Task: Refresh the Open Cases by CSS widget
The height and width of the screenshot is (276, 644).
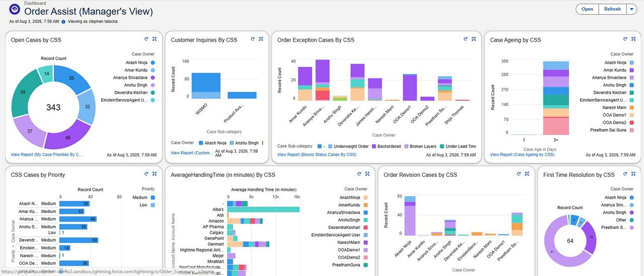Action: pos(146,39)
